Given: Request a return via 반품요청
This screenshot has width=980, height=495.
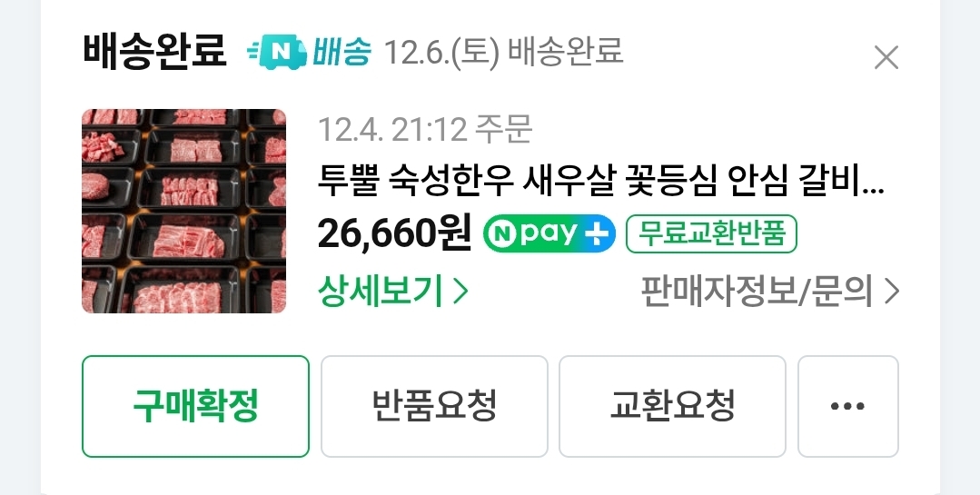Looking at the screenshot, I should tap(434, 406).
